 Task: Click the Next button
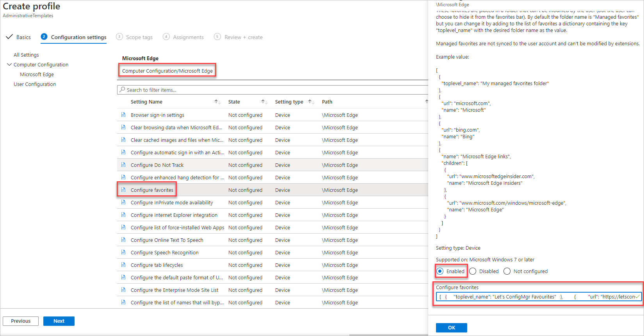point(59,321)
